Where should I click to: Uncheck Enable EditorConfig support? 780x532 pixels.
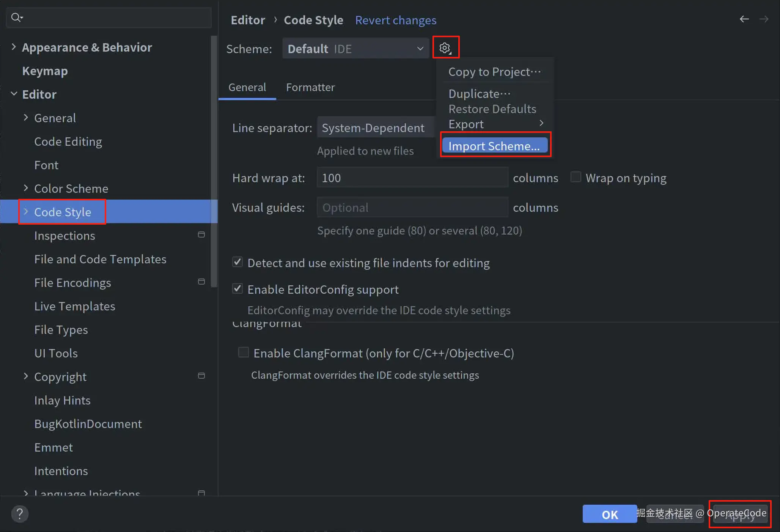[237, 289]
